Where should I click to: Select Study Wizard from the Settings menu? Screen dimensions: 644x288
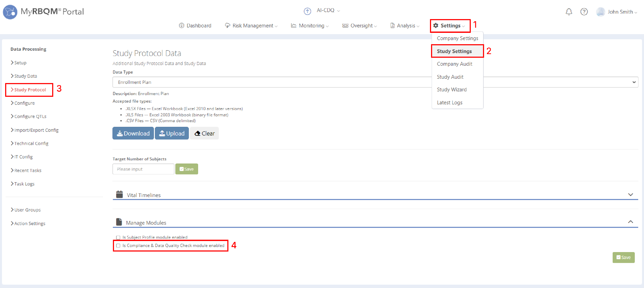click(451, 89)
